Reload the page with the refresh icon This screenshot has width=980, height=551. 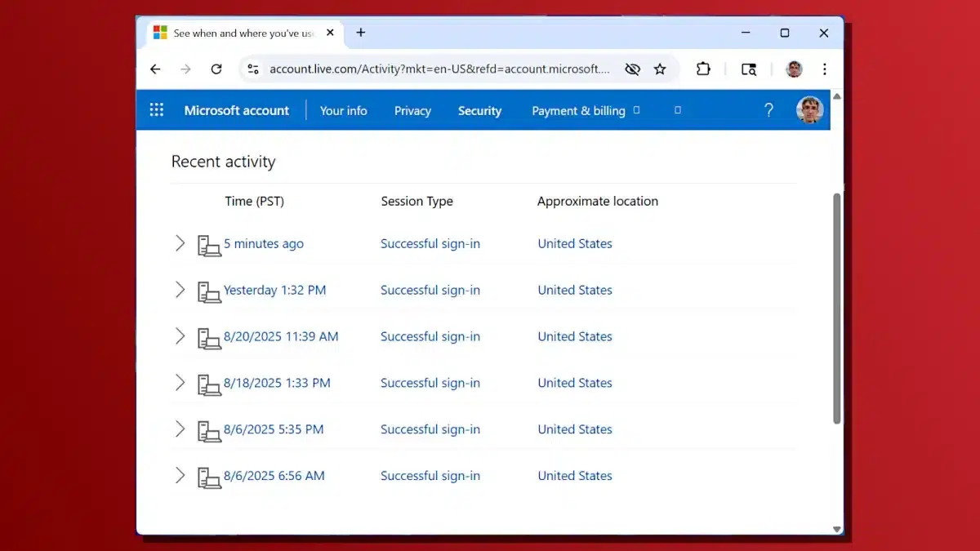pyautogui.click(x=216, y=69)
